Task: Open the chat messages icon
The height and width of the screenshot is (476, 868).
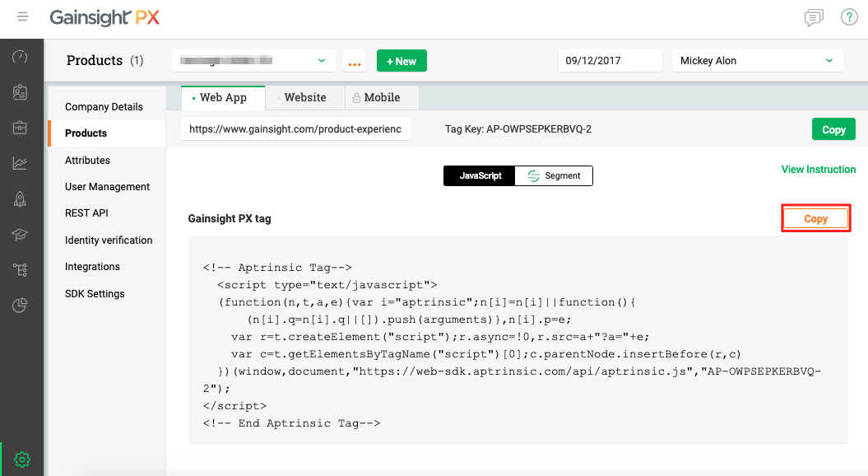Action: tap(813, 18)
